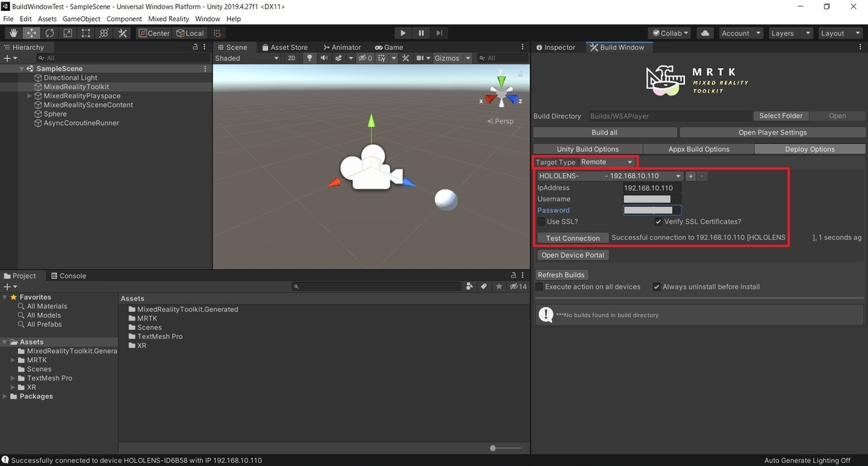Lock the Hierarchy panel

pos(195,47)
